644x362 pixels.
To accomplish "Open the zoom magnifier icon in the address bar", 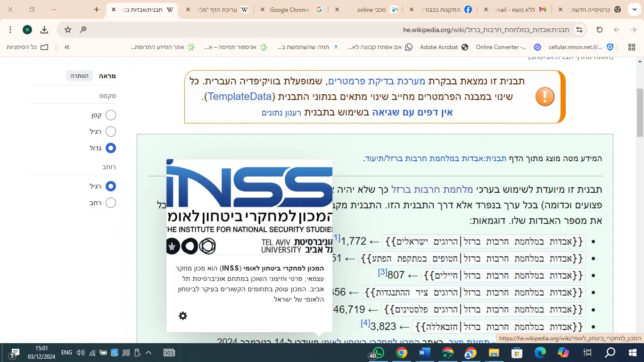I will point(83,30).
